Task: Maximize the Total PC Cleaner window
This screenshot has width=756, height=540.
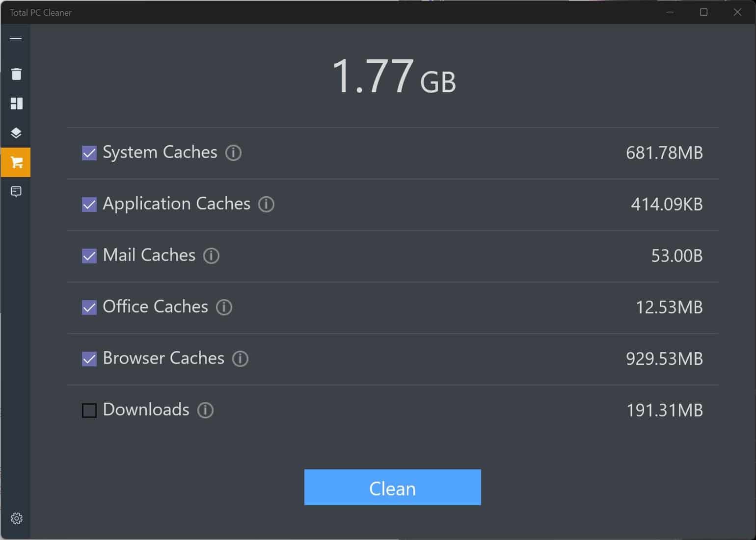Action: pyautogui.click(x=703, y=12)
